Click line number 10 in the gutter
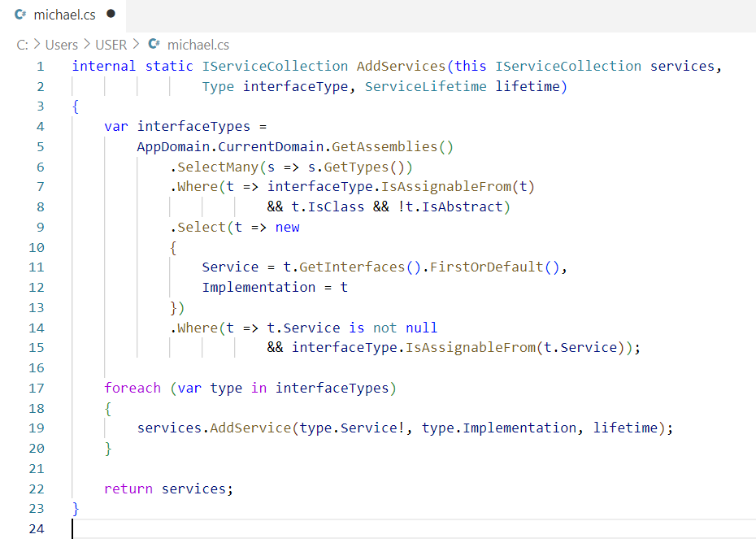The height and width of the screenshot is (556, 756). (37, 247)
